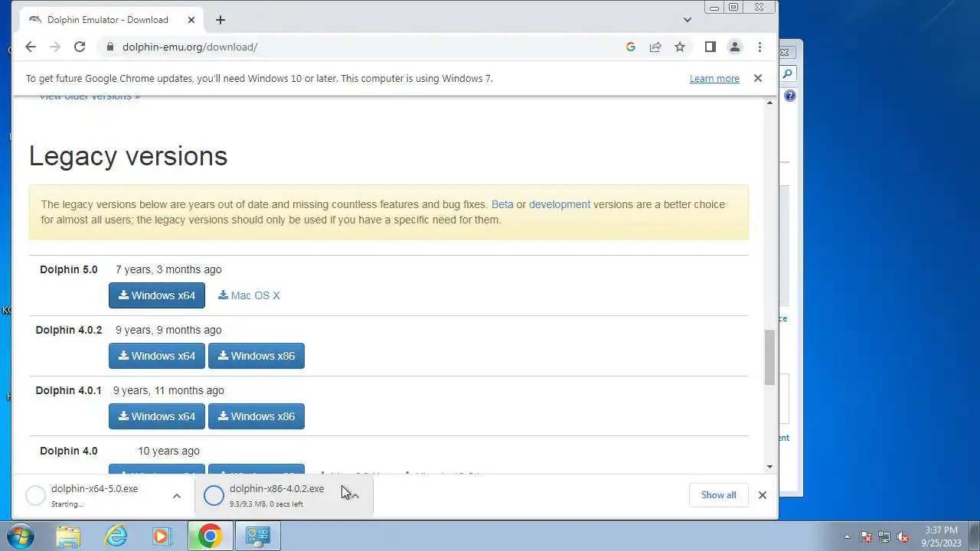
Task: Click the Dolphin 4.0.1 version label
Action: [69, 390]
